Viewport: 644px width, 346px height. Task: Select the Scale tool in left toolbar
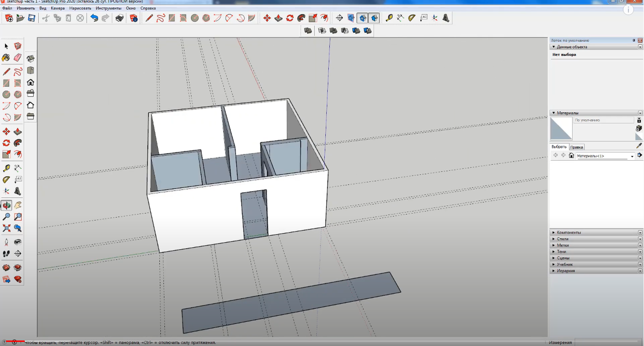[x=6, y=155]
